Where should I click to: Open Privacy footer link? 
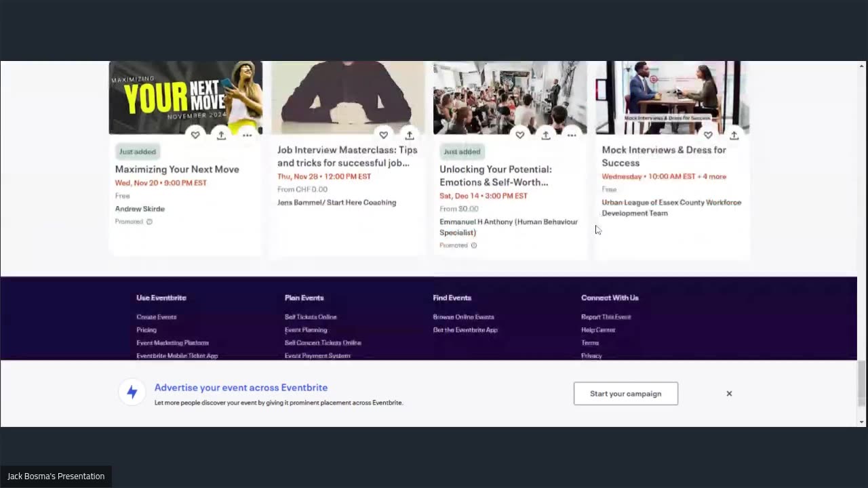[x=591, y=356]
